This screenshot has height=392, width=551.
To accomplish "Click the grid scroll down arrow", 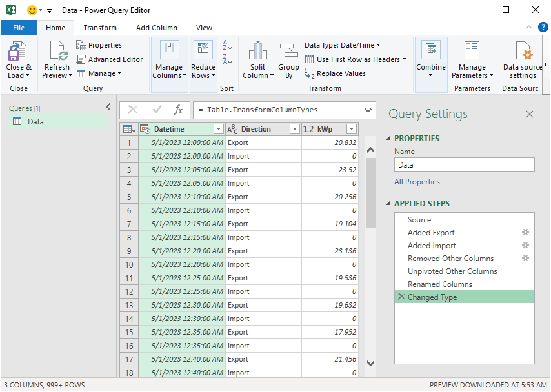I will (x=370, y=363).
